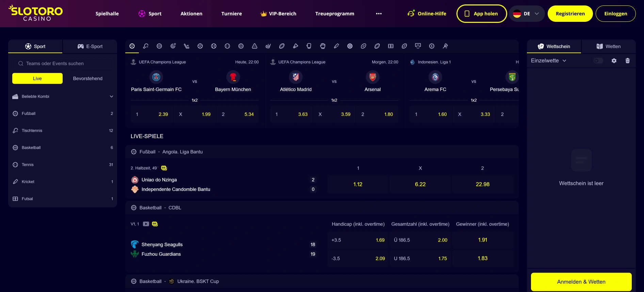The width and height of the screenshot is (644, 292).
Task: Switch to the Wettschein tab
Action: [x=554, y=46]
